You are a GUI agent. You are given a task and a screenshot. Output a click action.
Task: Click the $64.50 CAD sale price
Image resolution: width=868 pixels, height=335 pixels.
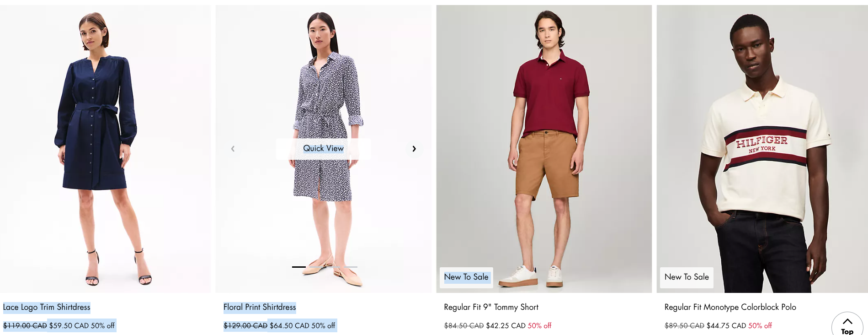coord(289,326)
